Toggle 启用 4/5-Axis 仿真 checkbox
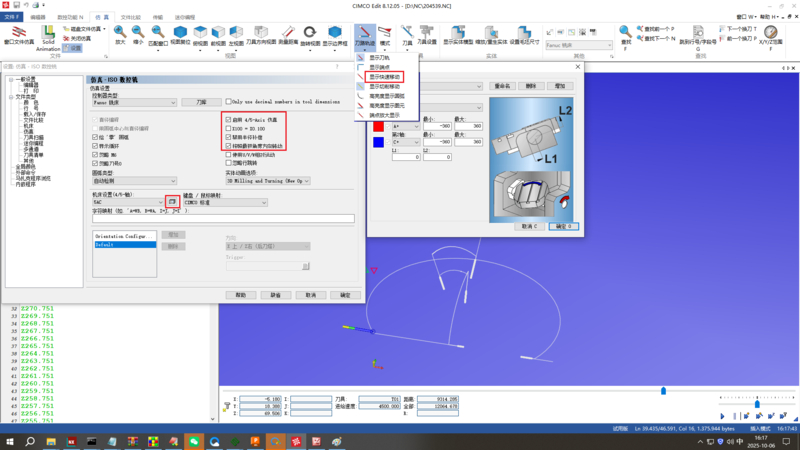Screen dimensions: 800x450 coord(228,120)
